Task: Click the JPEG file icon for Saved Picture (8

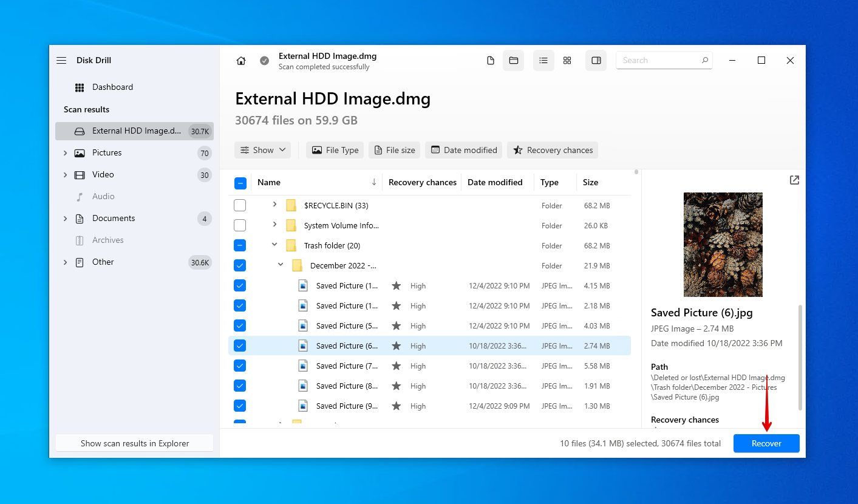Action: point(303,386)
